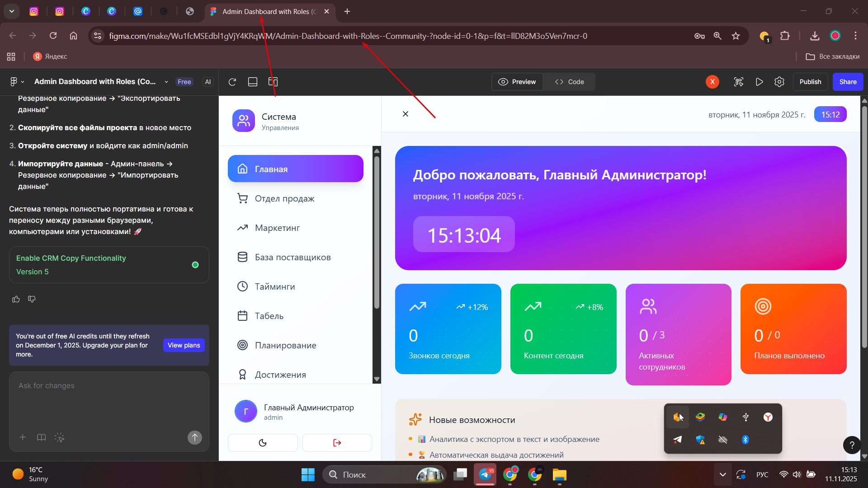Toggle dark mode with the moon button
Image resolution: width=868 pixels, height=488 pixels.
click(x=263, y=443)
